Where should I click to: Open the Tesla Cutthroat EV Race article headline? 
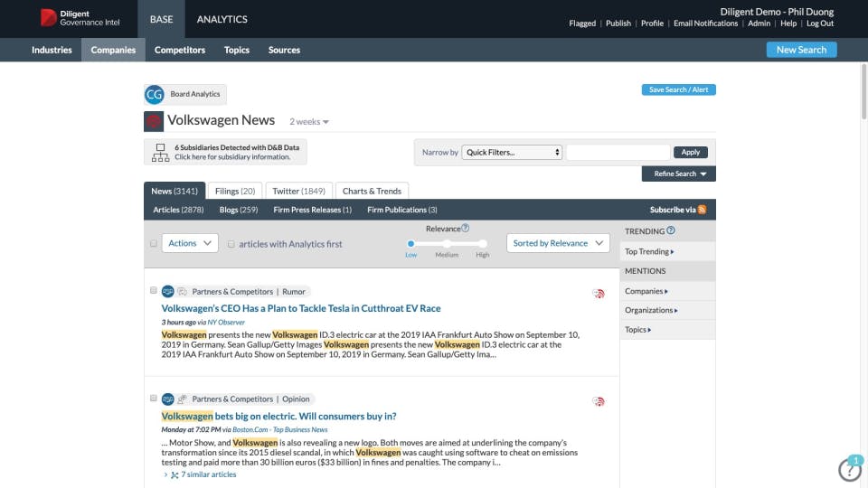pyautogui.click(x=301, y=308)
